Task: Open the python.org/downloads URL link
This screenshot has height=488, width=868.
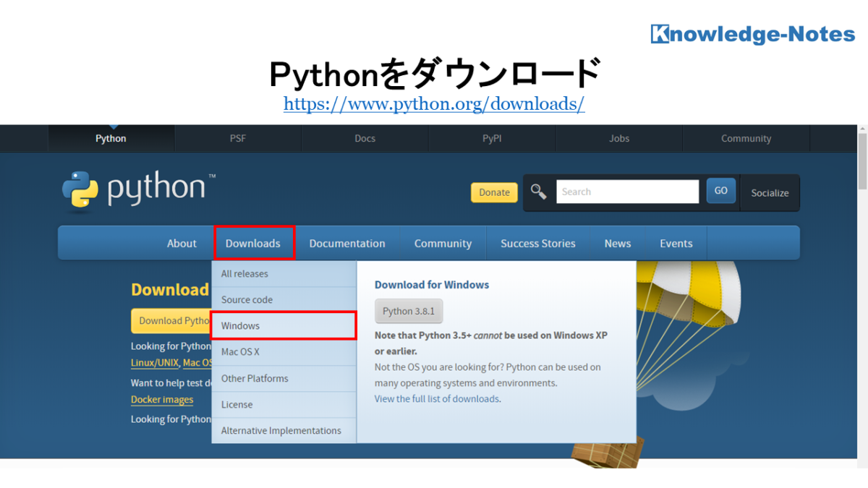Action: 434,104
